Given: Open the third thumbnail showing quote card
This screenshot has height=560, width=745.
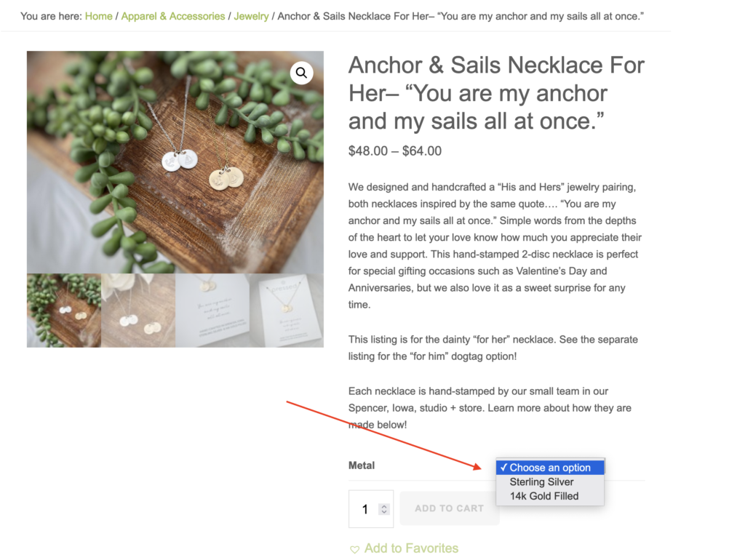Looking at the screenshot, I should click(212, 311).
